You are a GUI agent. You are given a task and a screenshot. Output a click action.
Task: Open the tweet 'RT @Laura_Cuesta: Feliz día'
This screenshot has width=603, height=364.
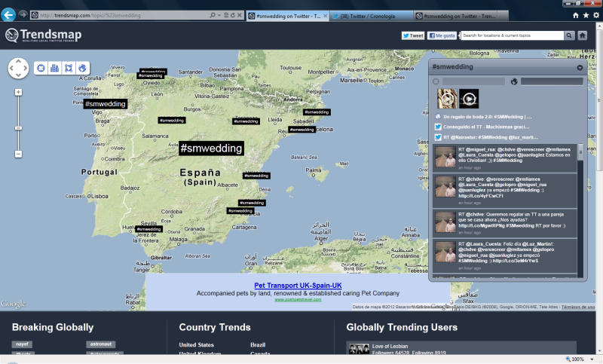click(x=504, y=255)
